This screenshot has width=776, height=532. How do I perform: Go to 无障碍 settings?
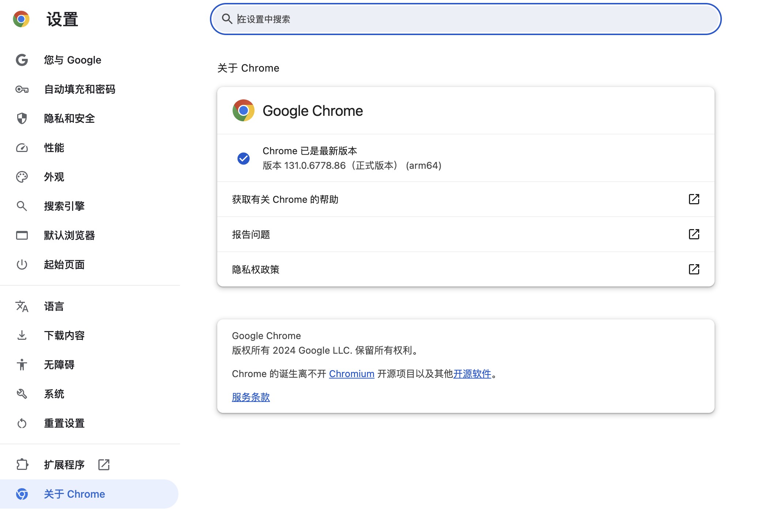click(89, 365)
